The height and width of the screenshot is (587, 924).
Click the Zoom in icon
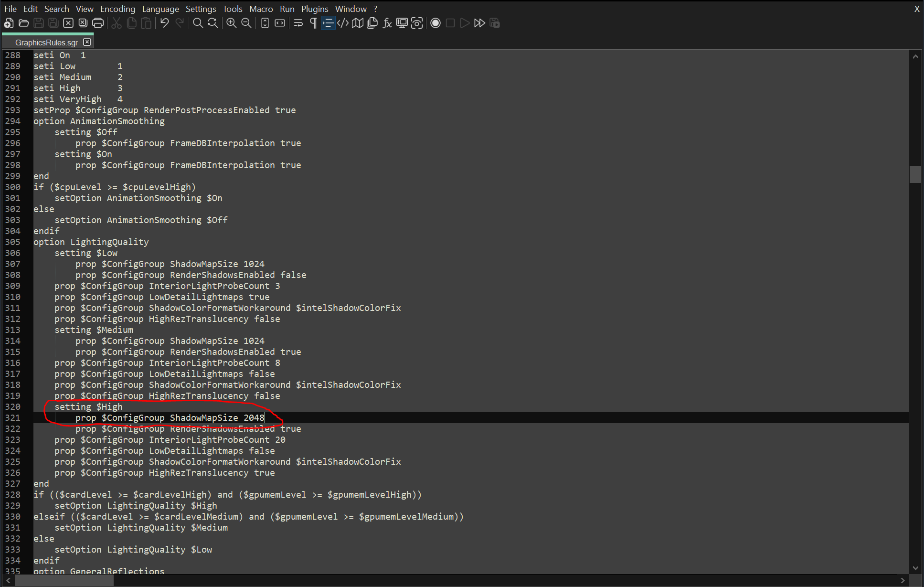[231, 23]
